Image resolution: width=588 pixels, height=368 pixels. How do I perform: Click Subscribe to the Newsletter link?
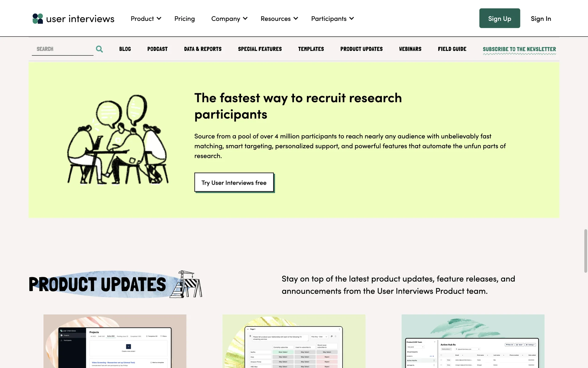(519, 49)
